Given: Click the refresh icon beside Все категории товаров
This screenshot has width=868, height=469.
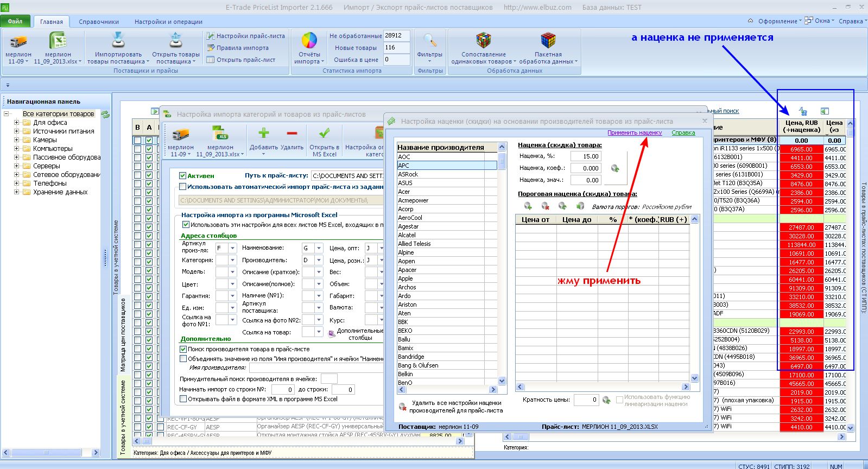Looking at the screenshot, I should coord(105,115).
